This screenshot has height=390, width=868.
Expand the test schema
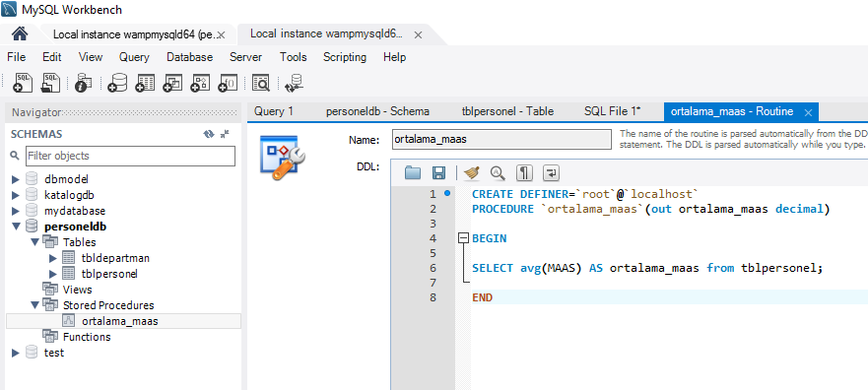tap(16, 353)
